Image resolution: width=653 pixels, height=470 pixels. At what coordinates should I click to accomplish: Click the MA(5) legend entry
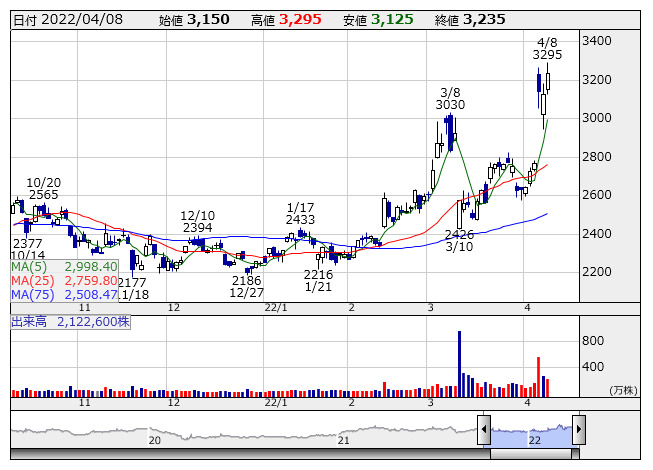[64, 267]
